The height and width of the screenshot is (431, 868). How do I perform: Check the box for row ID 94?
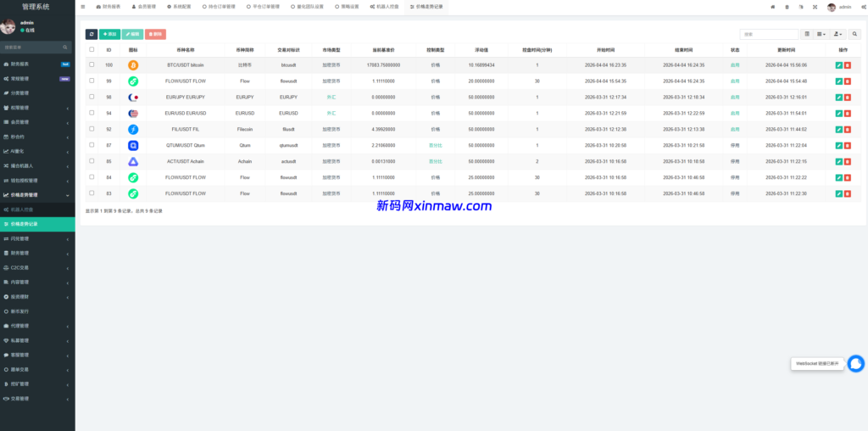(x=92, y=113)
